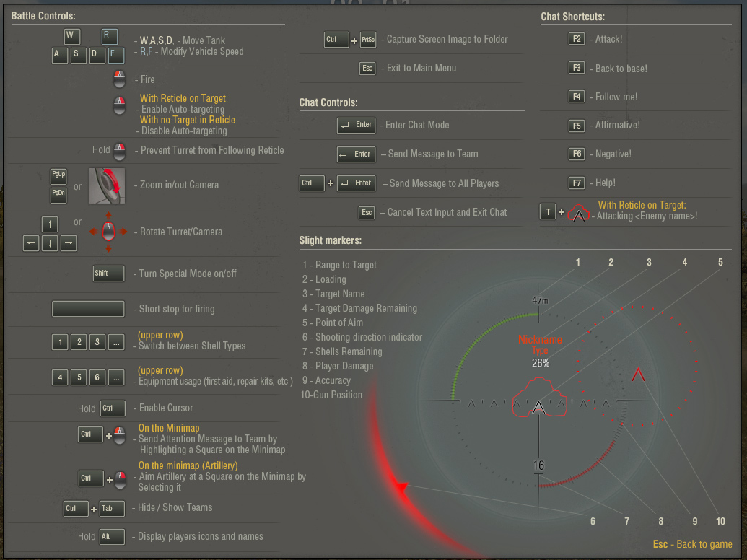
Task: Click the red Nickname label in the reticle
Action: 541,340
